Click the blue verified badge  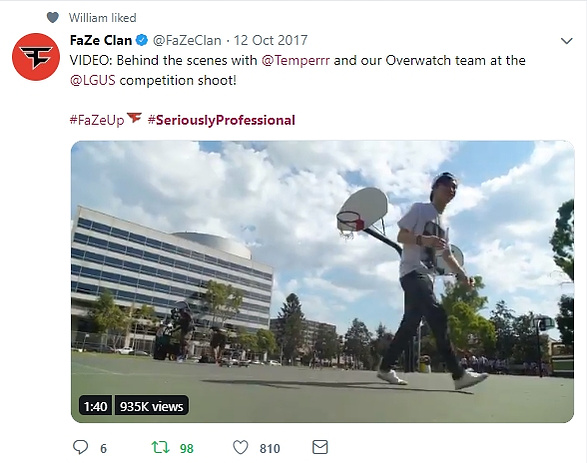pyautogui.click(x=142, y=40)
